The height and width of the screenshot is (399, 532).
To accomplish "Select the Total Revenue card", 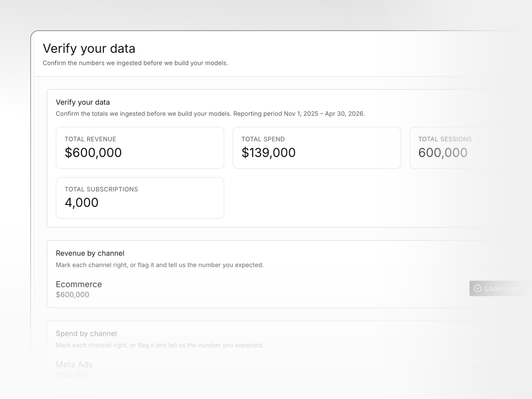I will (x=140, y=148).
